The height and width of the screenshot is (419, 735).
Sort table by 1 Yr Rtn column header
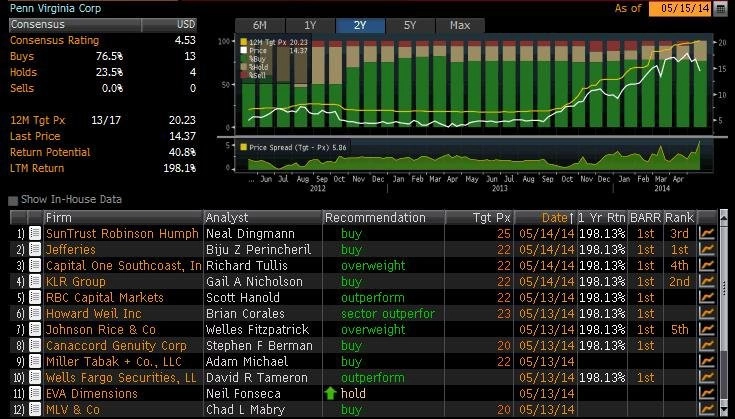point(602,217)
